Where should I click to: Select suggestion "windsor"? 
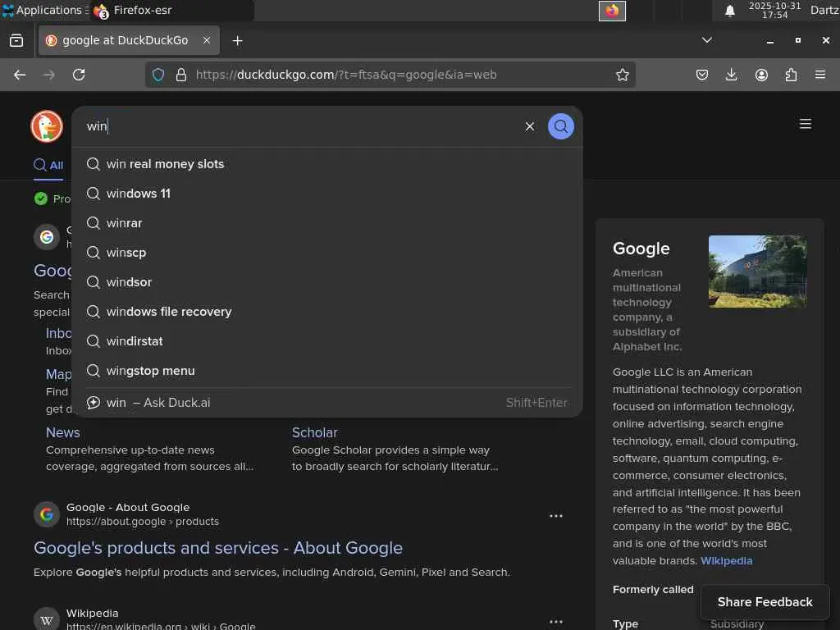(327, 282)
